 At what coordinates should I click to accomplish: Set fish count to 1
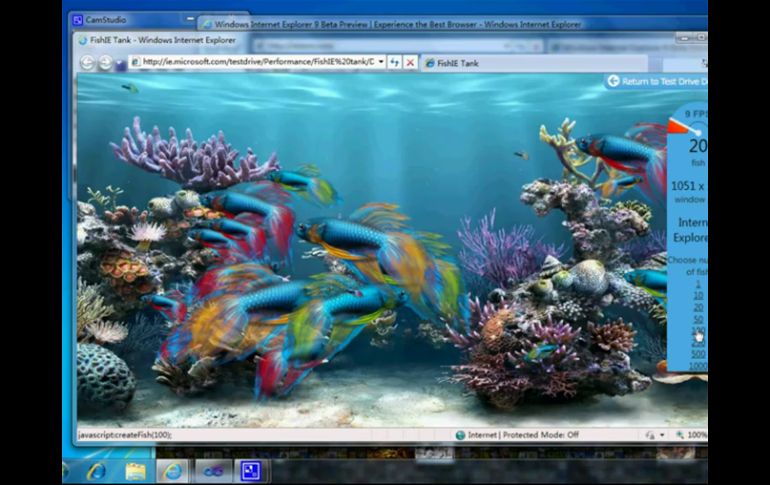pos(698,283)
